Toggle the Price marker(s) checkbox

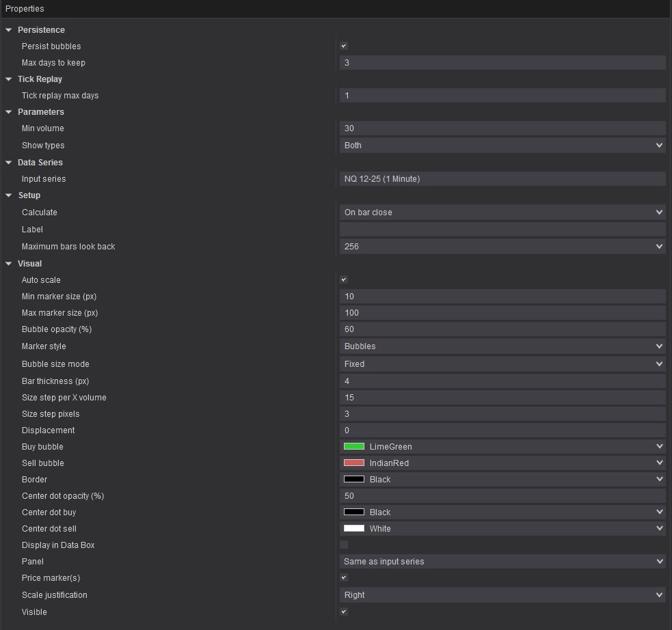pyautogui.click(x=343, y=577)
